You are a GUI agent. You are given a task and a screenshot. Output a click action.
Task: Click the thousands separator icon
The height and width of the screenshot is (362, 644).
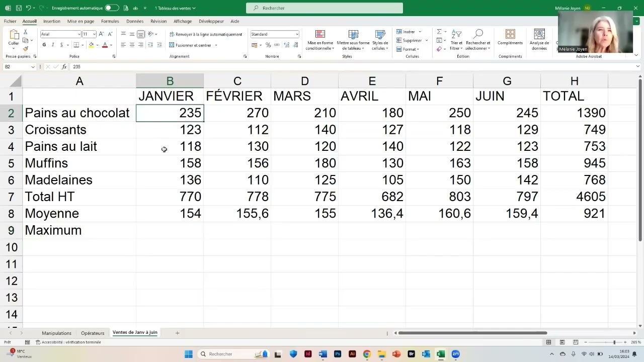pyautogui.click(x=276, y=45)
